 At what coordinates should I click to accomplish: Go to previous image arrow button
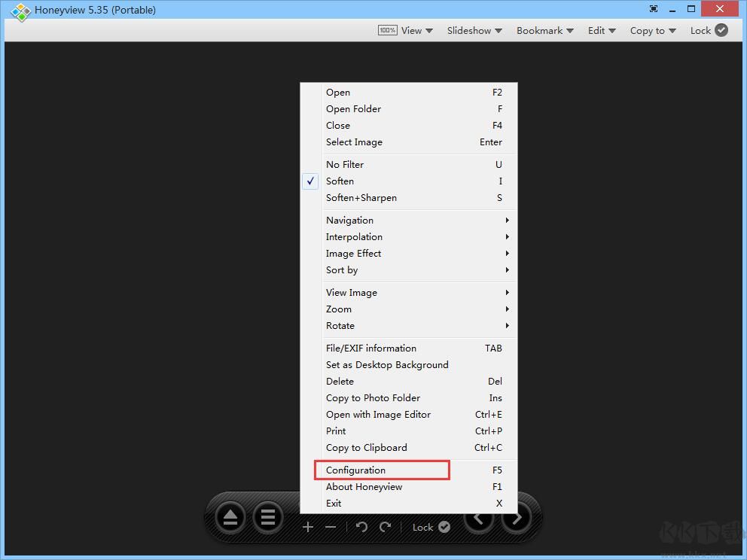(x=479, y=518)
